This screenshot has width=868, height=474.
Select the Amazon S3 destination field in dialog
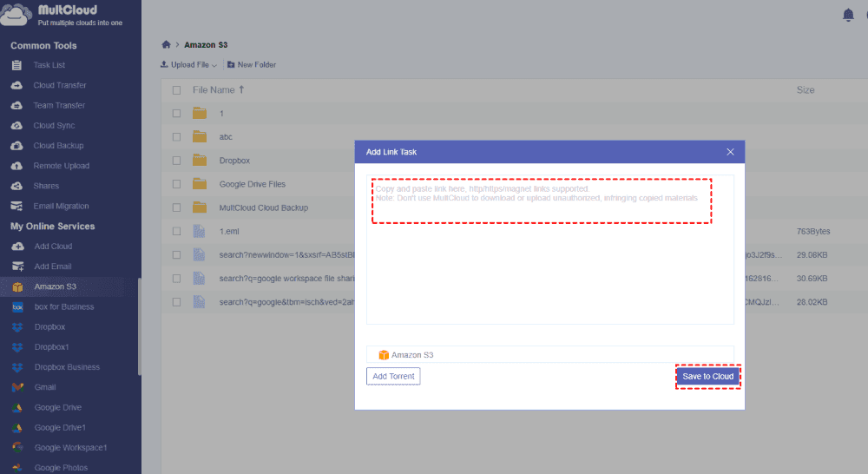[x=549, y=354]
